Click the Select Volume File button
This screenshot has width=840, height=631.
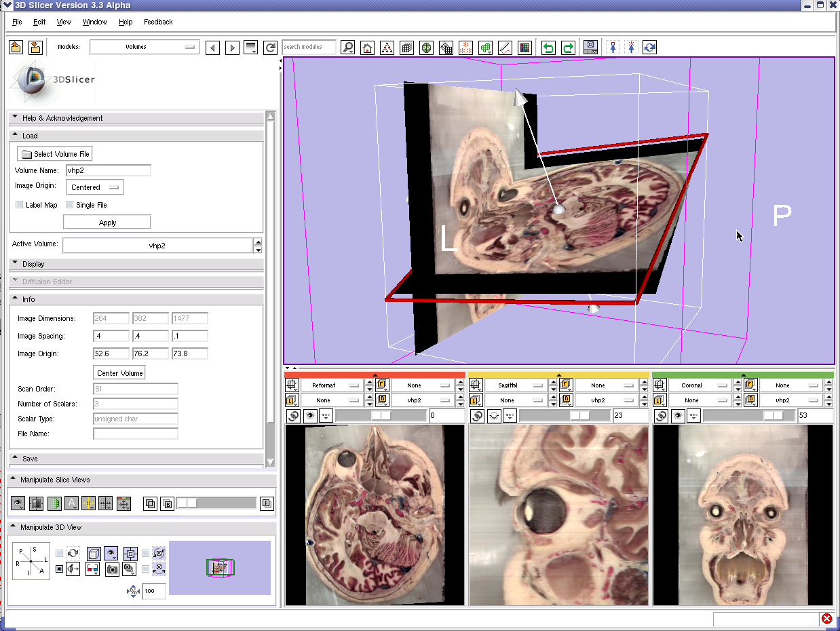55,154
